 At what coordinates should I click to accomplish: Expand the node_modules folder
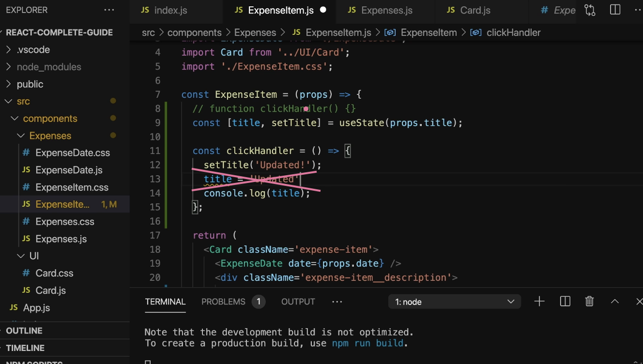(x=8, y=67)
